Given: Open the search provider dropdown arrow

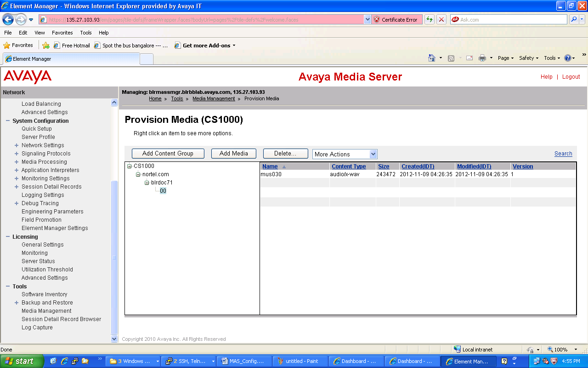Looking at the screenshot, I should (582, 19).
